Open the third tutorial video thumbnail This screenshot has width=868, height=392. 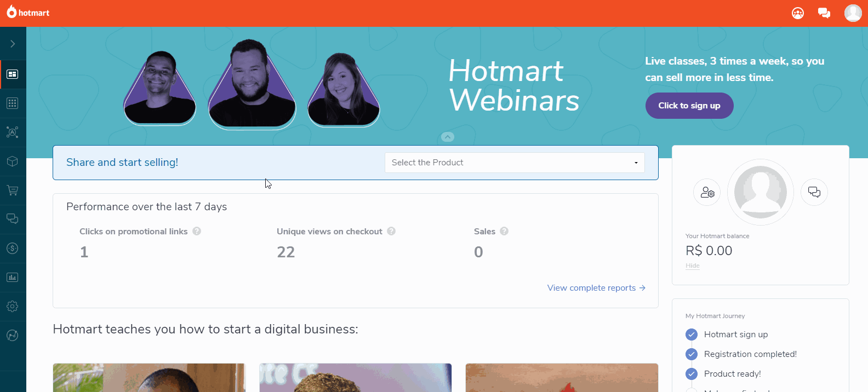(x=562, y=378)
